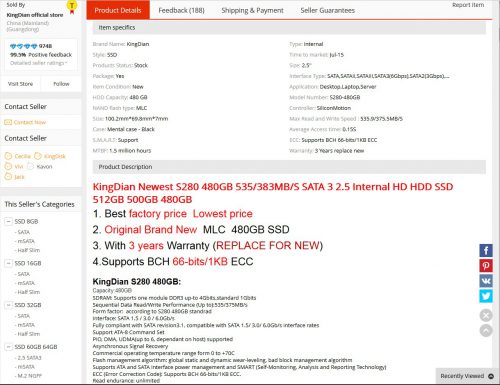
Task: Collapse the SSD 60GB 64GB category
Action: point(8,347)
